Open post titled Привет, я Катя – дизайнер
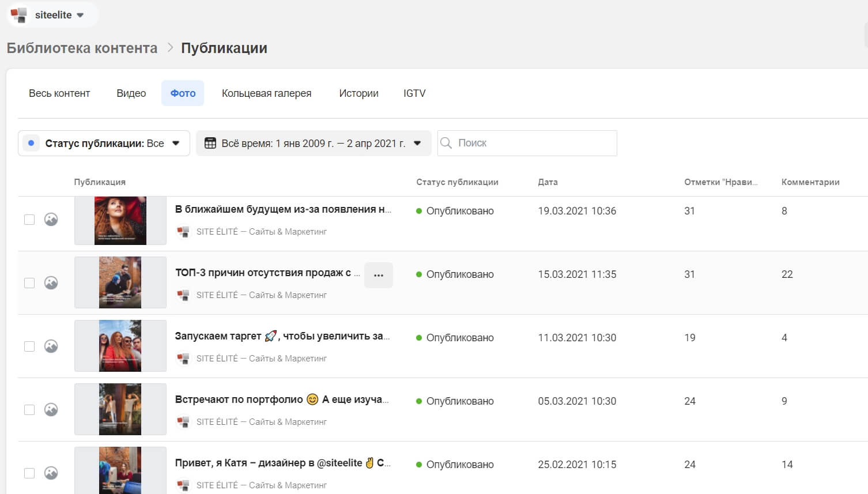The height and width of the screenshot is (494, 868). 283,463
